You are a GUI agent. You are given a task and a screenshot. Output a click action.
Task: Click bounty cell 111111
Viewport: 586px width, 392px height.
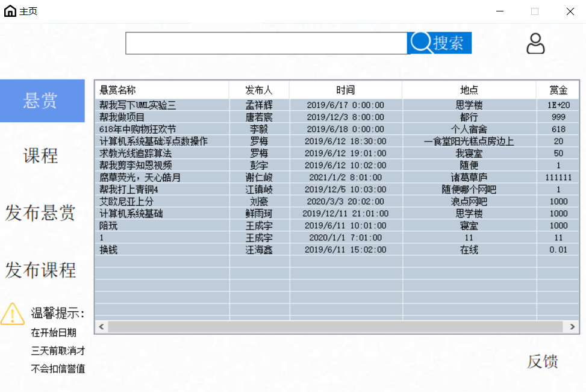click(559, 177)
